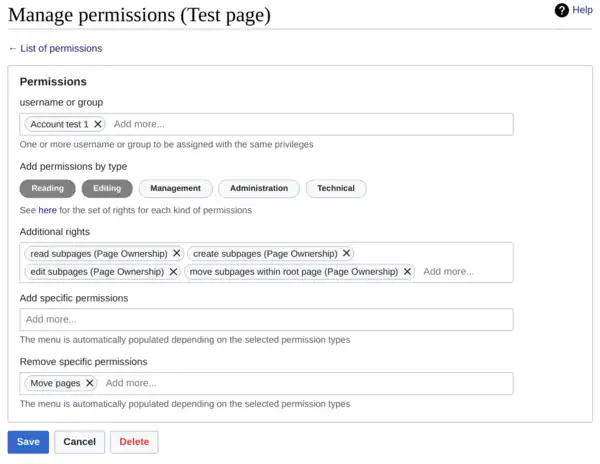Go back to List of permissions
The image size is (600, 464).
click(x=55, y=48)
